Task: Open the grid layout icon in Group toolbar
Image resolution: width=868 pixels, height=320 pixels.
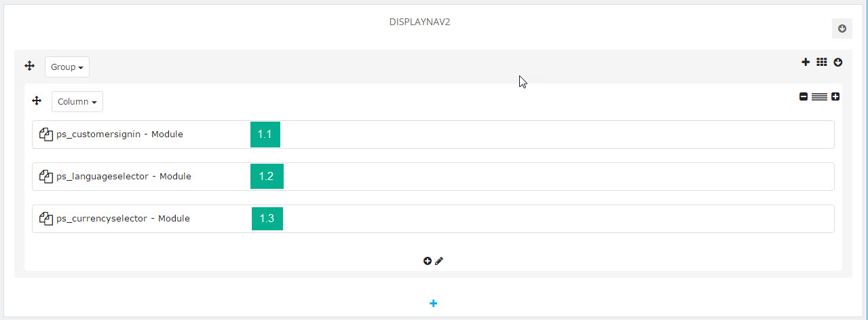Action: (x=822, y=62)
